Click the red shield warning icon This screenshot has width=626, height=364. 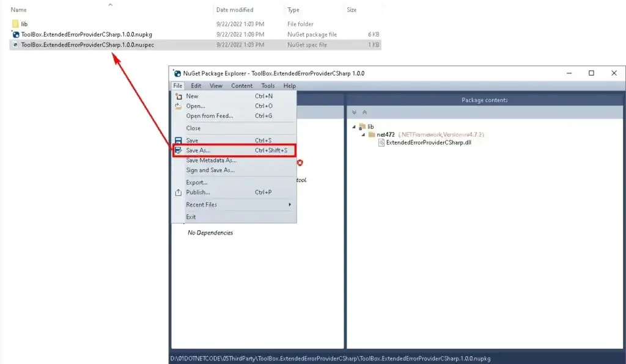pyautogui.click(x=300, y=162)
